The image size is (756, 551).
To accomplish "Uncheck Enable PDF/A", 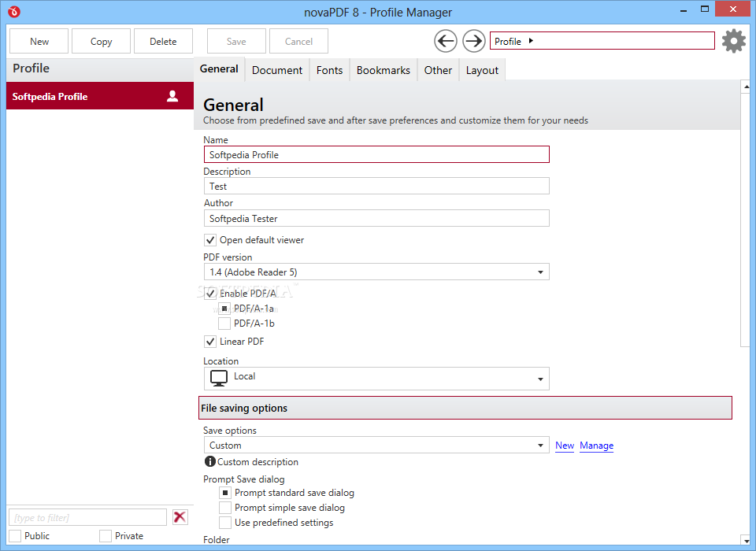I will pos(210,293).
